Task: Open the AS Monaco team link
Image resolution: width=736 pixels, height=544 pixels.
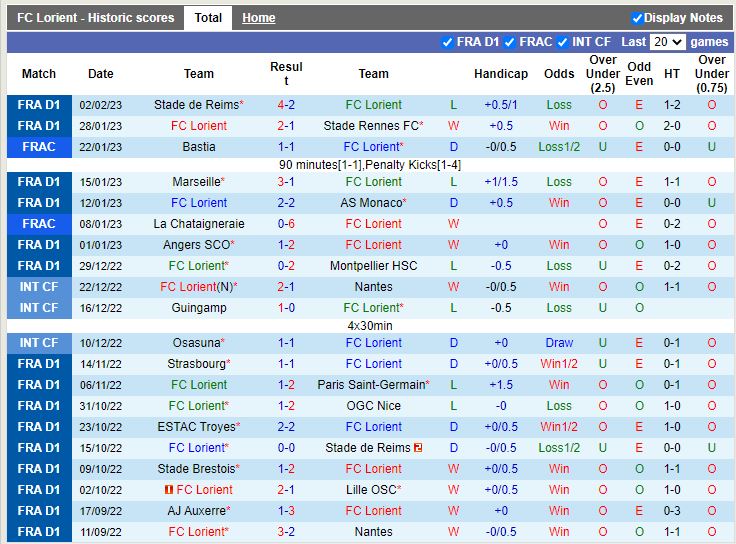Action: (x=373, y=203)
